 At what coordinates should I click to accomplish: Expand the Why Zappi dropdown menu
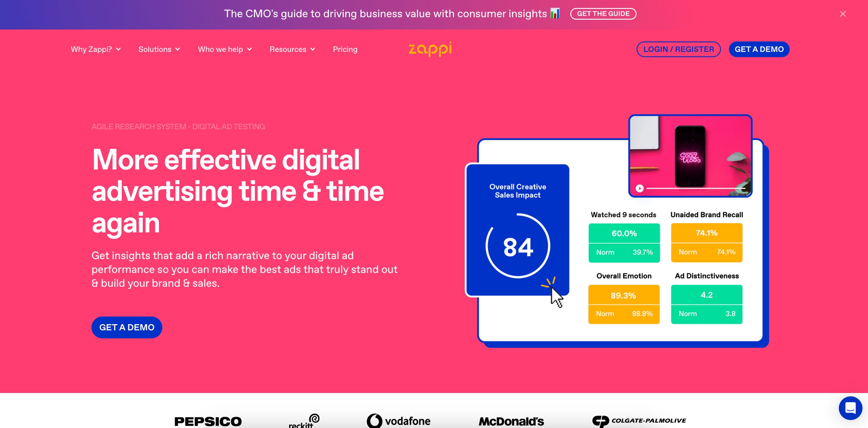click(96, 49)
